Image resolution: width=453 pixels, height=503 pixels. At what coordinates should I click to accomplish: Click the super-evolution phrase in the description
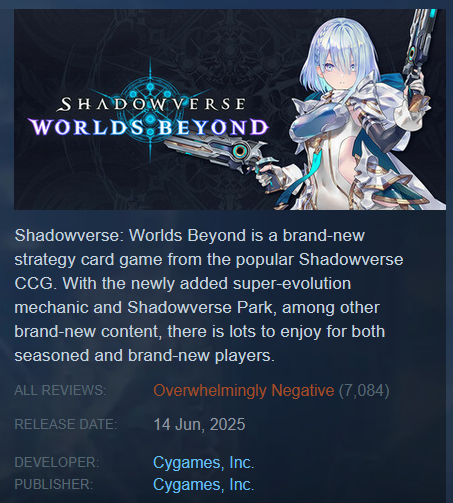pos(292,284)
